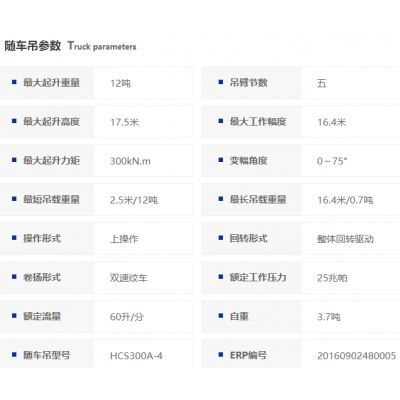Click the bullet icon beside 最大起升重量
The width and height of the screenshot is (400, 400).
(x=14, y=82)
